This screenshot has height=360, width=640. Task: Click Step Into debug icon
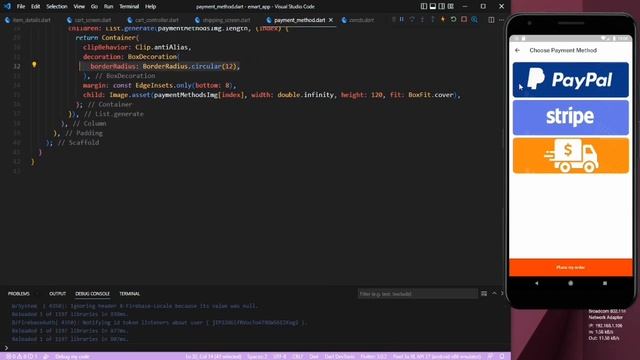422,20
